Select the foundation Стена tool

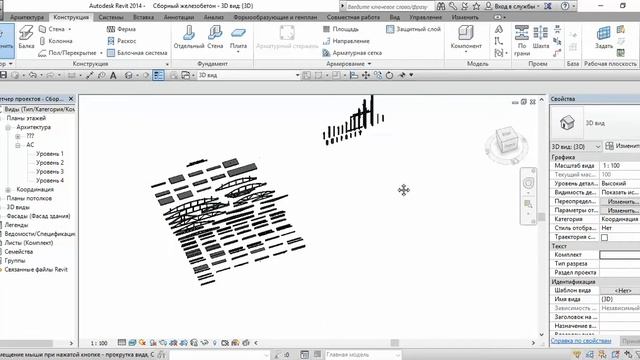coord(215,37)
